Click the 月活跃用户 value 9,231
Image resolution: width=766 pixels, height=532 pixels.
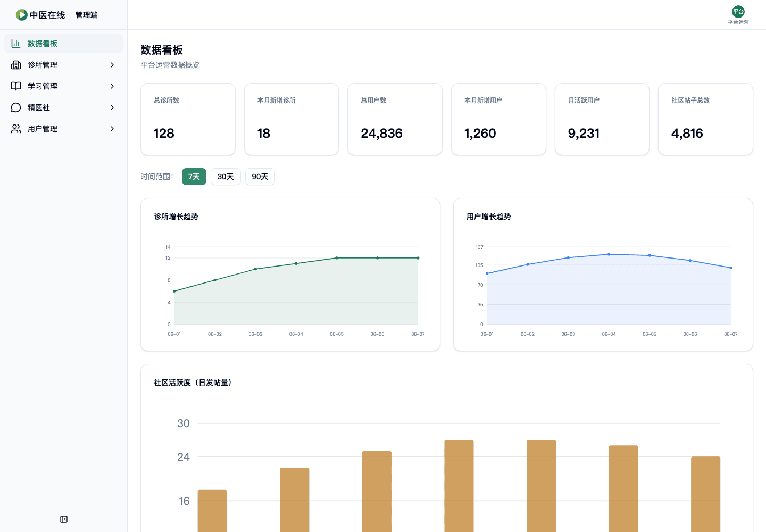(x=584, y=134)
